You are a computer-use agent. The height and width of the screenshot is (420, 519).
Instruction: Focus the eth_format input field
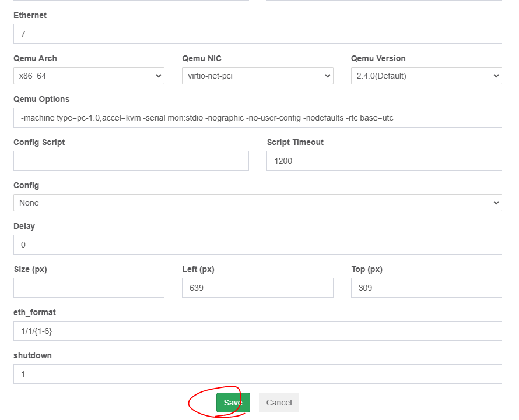click(258, 331)
